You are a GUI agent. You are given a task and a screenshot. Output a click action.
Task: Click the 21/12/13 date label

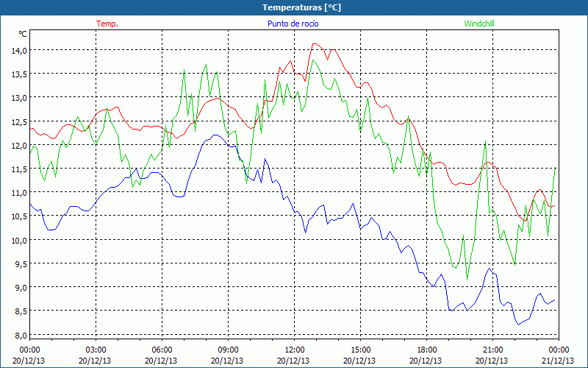(558, 361)
